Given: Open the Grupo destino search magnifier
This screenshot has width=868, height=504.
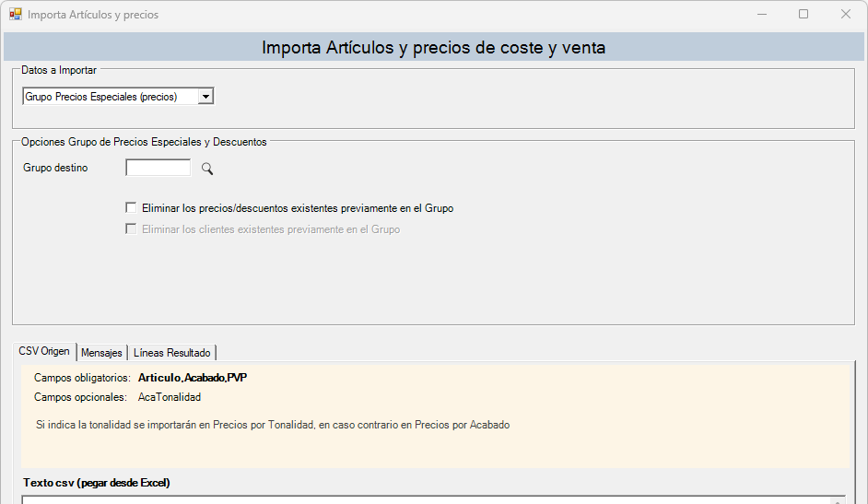Looking at the screenshot, I should click(207, 169).
